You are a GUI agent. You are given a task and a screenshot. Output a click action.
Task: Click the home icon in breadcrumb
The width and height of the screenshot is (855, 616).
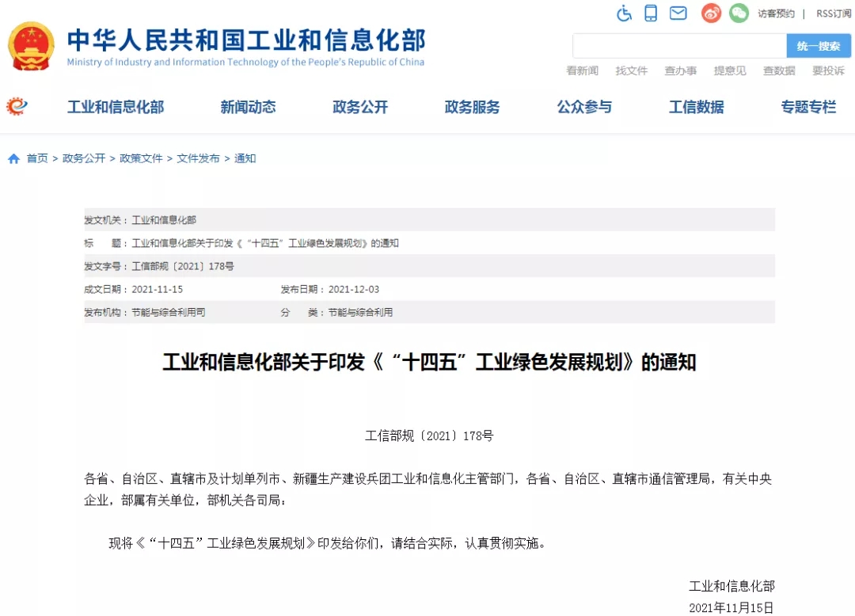13,158
